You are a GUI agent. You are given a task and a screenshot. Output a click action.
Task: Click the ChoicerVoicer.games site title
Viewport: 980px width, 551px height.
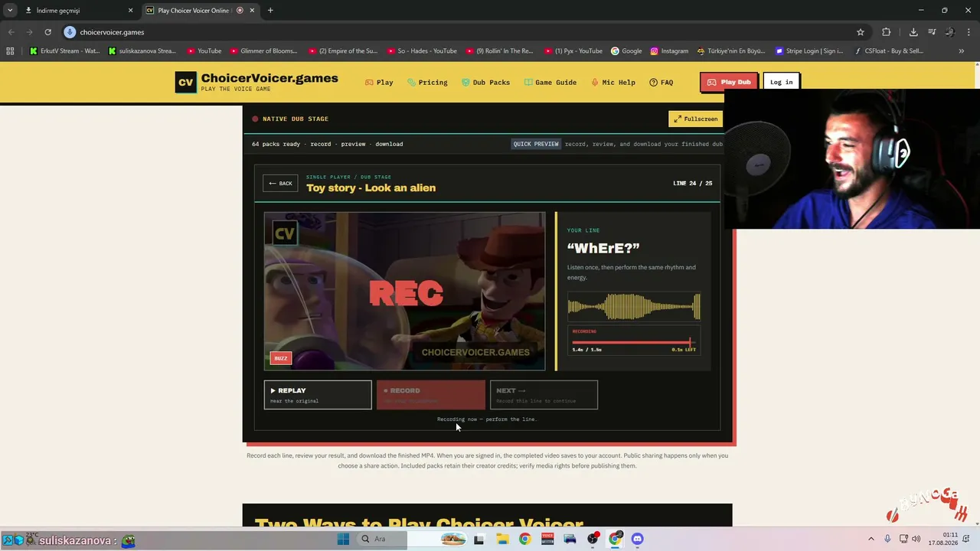click(269, 78)
